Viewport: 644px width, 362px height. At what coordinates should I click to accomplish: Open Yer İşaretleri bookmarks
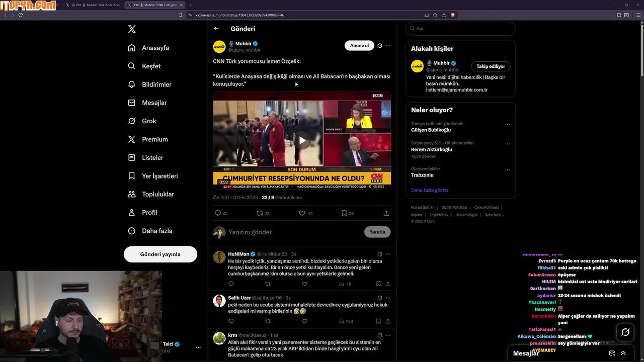coord(153,176)
